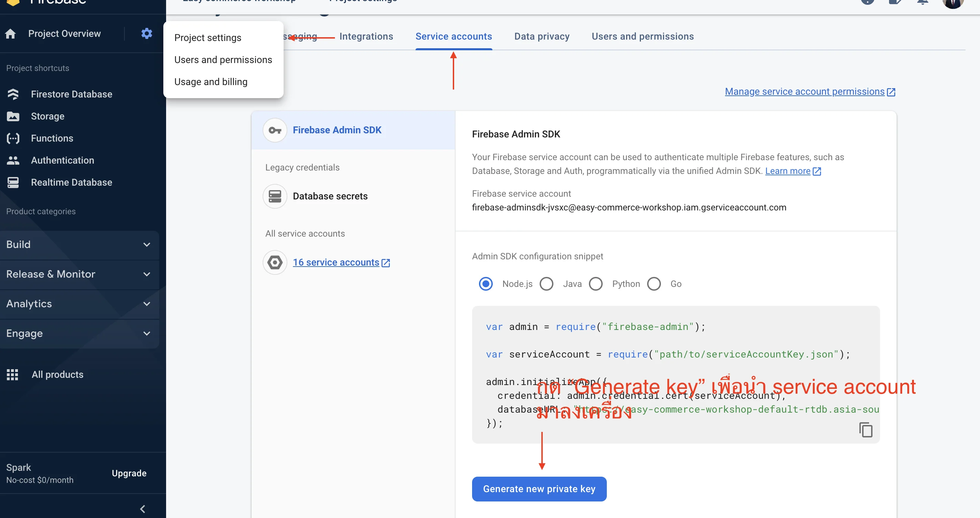
Task: Click the "Legacy credentials" section heading
Action: tap(302, 167)
